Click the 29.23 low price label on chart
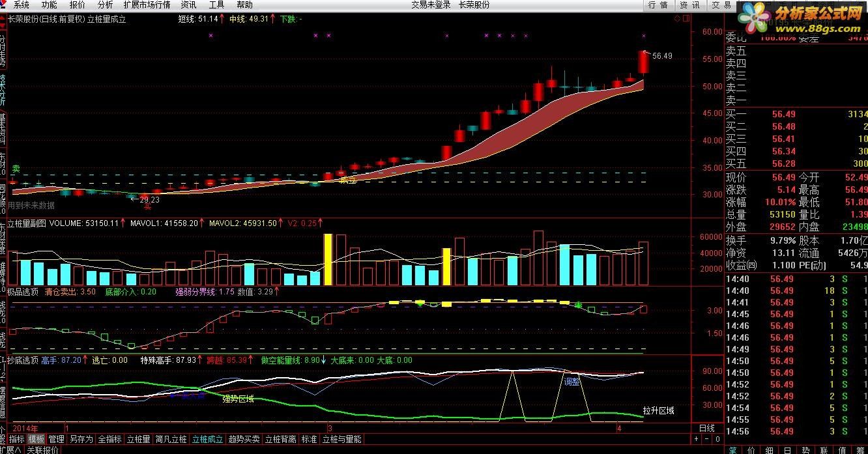The image size is (868, 454). [149, 200]
